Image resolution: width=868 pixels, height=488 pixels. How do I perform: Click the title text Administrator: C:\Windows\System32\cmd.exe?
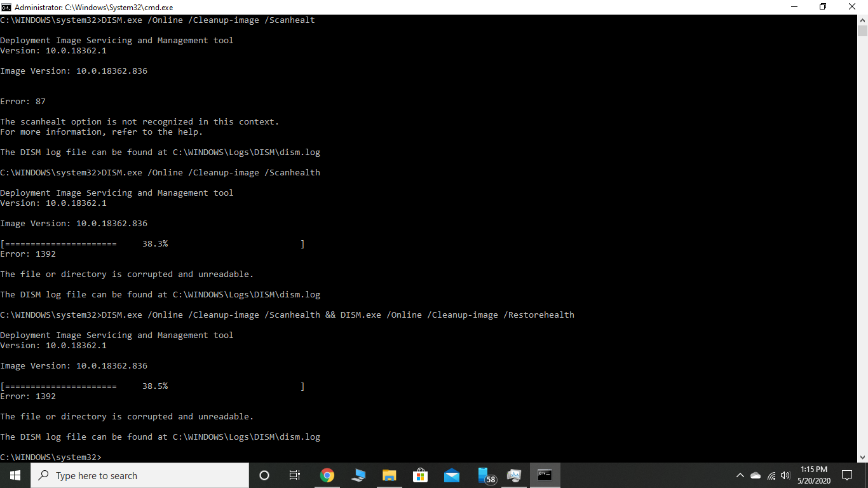point(93,7)
